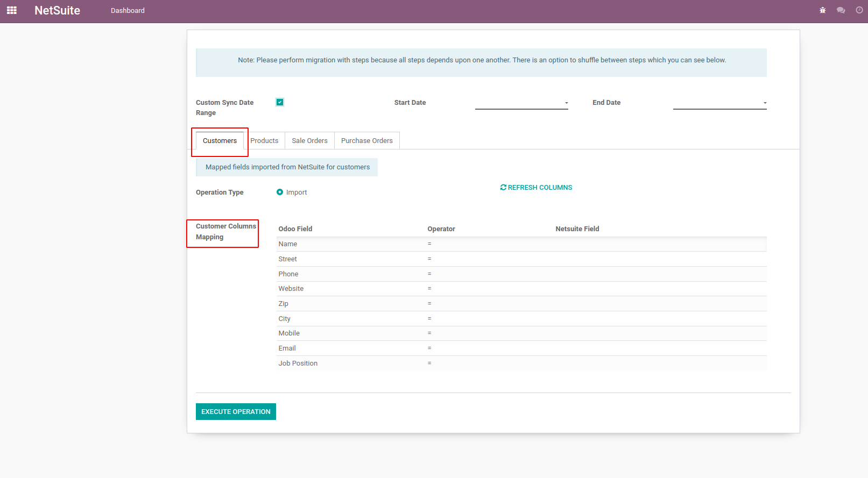Open the activities clock icon
Viewport: 868px width, 478px height.
tap(859, 10)
